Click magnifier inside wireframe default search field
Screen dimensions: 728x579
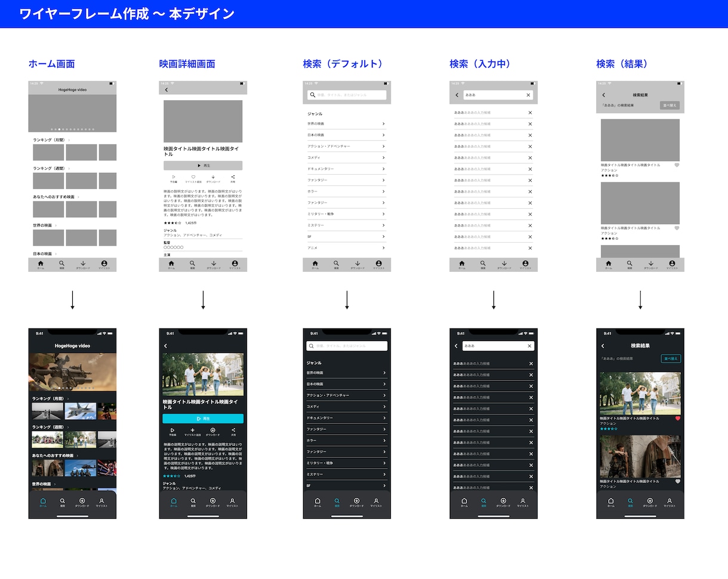point(313,95)
